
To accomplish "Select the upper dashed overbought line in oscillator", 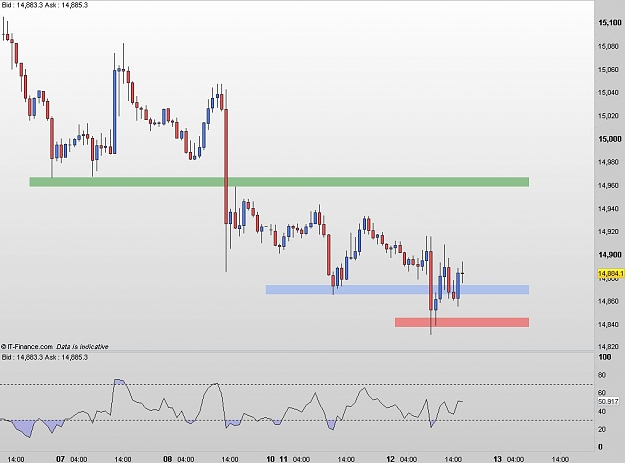I will [297, 385].
